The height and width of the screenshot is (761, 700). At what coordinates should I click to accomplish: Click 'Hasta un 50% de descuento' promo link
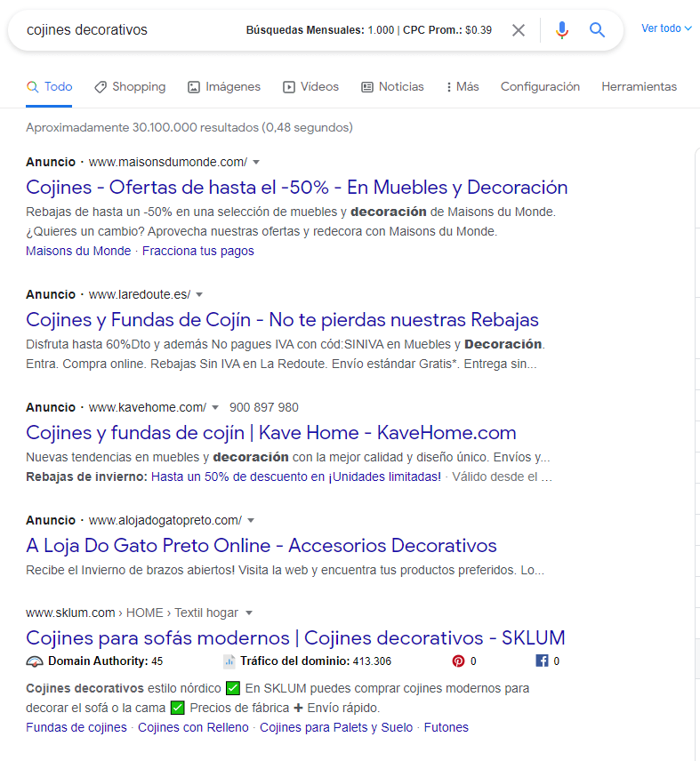[296, 477]
